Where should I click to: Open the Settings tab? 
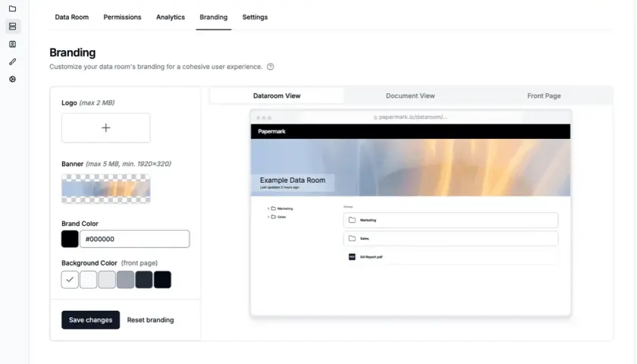[255, 17]
